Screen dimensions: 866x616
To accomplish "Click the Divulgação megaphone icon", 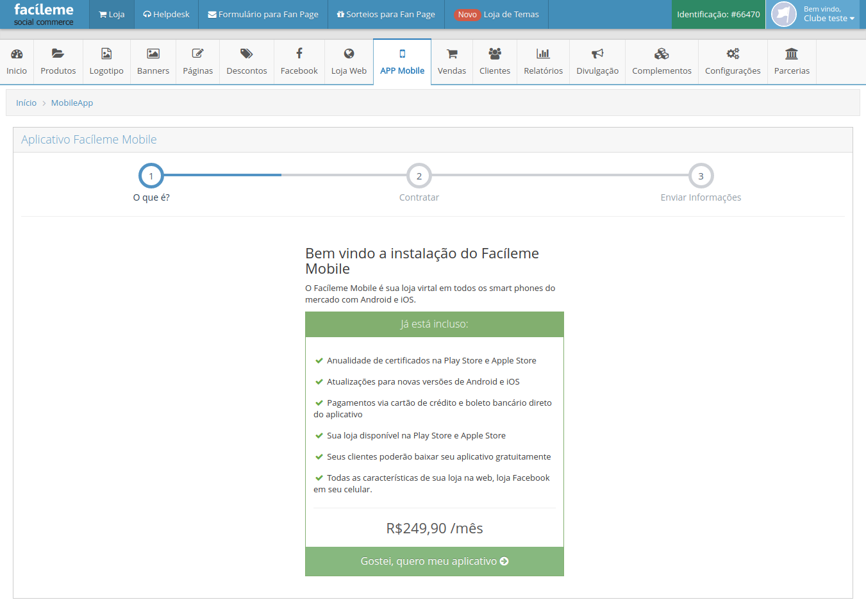I will point(597,54).
